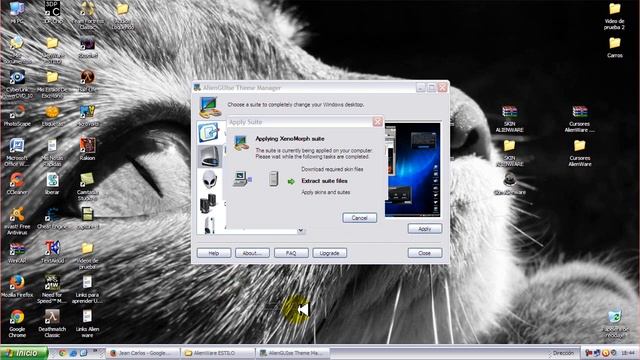The image size is (640, 360).
Task: Open Links para aprender text file
Action: click(x=87, y=289)
